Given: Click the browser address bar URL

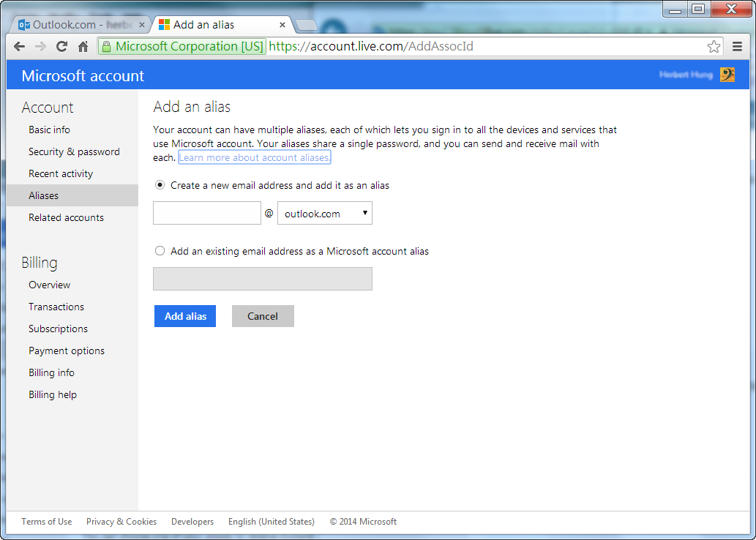Looking at the screenshot, I should tap(371, 47).
